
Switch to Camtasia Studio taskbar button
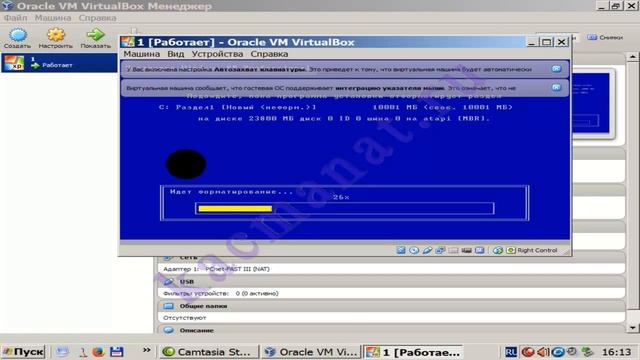click(x=209, y=352)
